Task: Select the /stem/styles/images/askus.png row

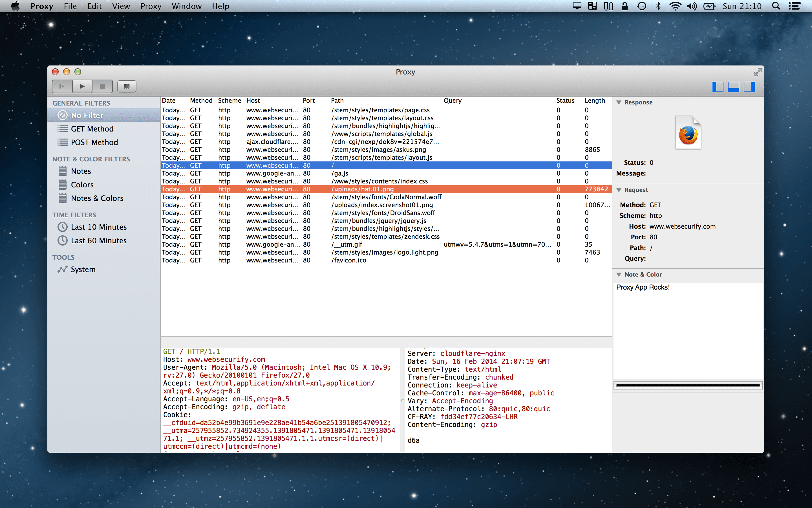Action: [386, 150]
